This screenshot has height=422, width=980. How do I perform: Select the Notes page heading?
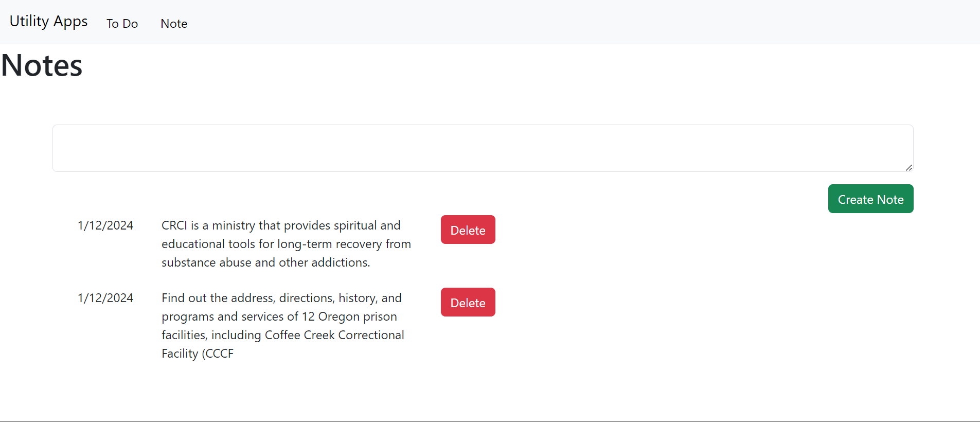coord(42,65)
